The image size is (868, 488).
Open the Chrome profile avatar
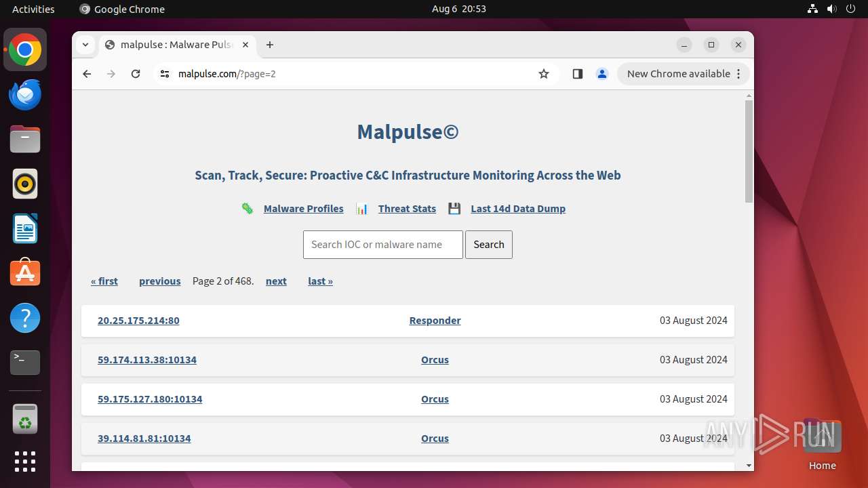602,74
